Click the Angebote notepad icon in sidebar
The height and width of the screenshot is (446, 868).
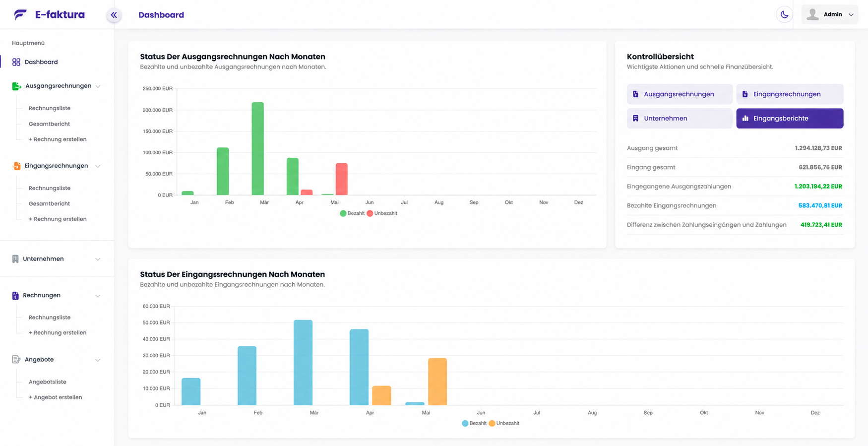click(16, 360)
